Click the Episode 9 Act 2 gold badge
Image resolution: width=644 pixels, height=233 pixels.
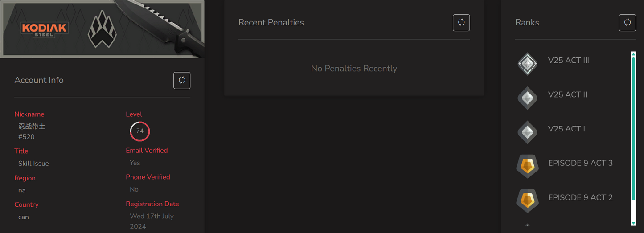(527, 200)
